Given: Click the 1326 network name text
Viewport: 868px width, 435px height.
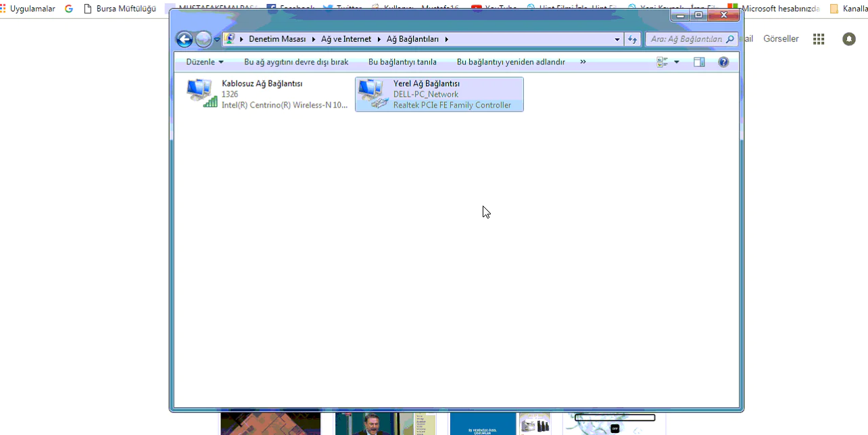Looking at the screenshot, I should point(230,94).
